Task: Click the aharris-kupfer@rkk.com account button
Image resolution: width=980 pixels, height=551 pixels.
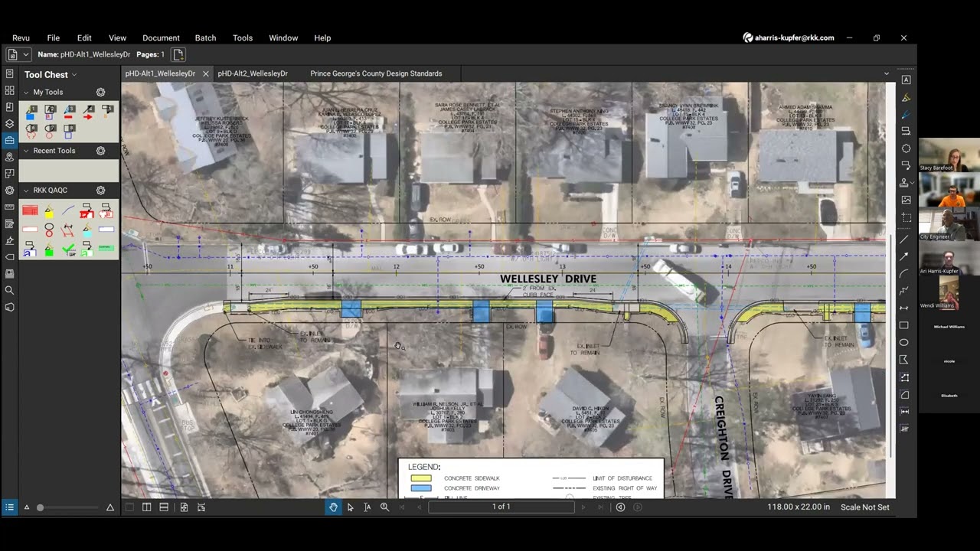Action: [789, 37]
